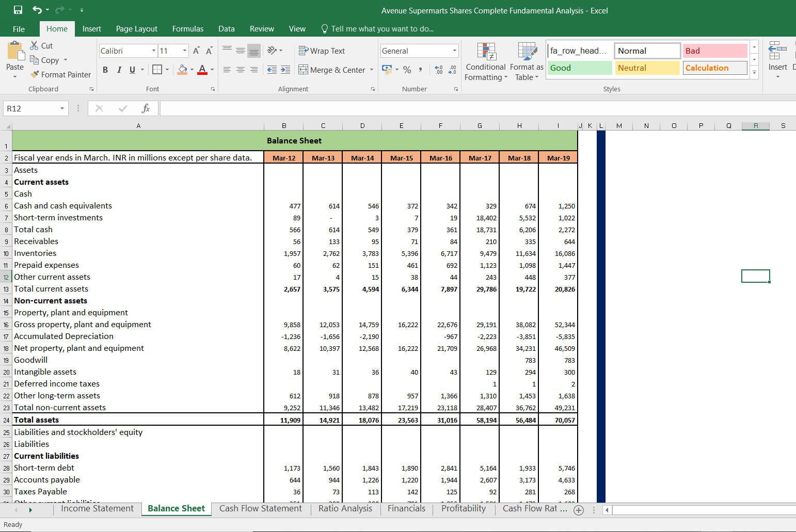Expand Merge & Center dropdown arrow

(372, 70)
